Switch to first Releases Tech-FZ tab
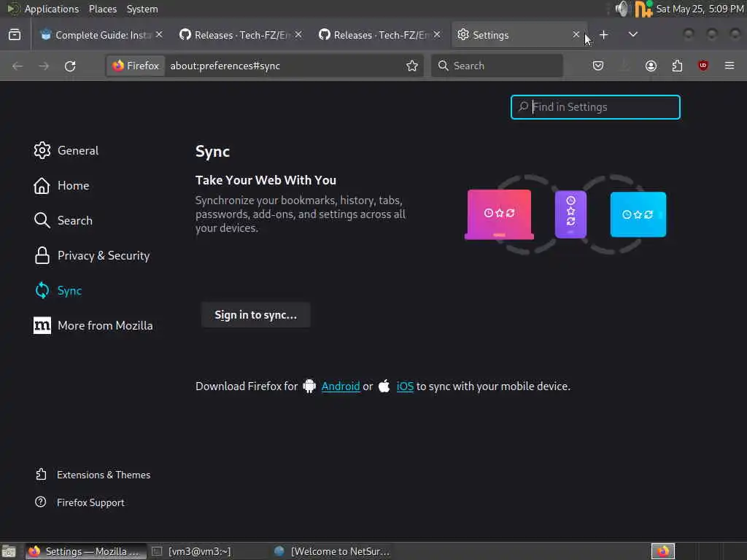747x560 pixels. [x=241, y=35]
